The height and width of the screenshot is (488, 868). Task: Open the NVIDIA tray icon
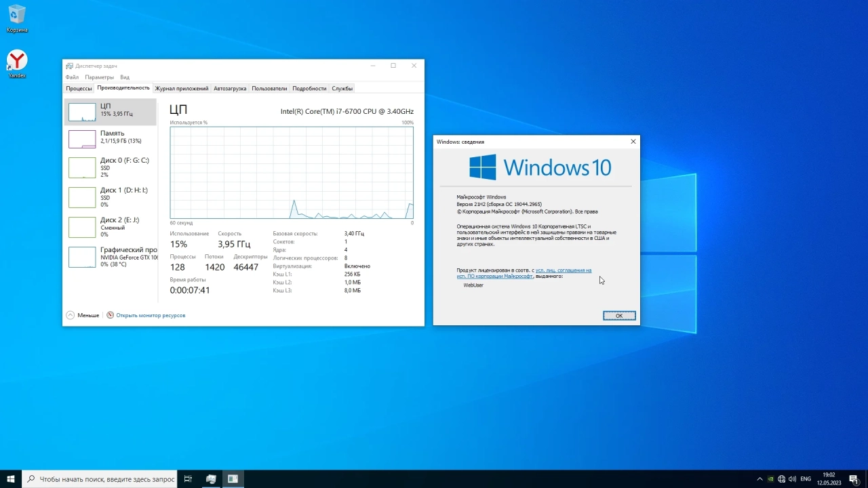pyautogui.click(x=770, y=479)
